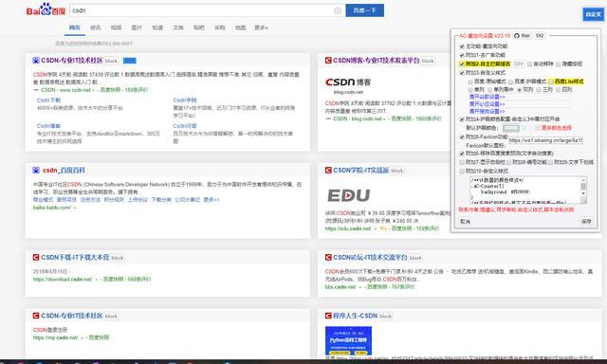
Task: Click the Baidu logo
Action: click(46, 9)
